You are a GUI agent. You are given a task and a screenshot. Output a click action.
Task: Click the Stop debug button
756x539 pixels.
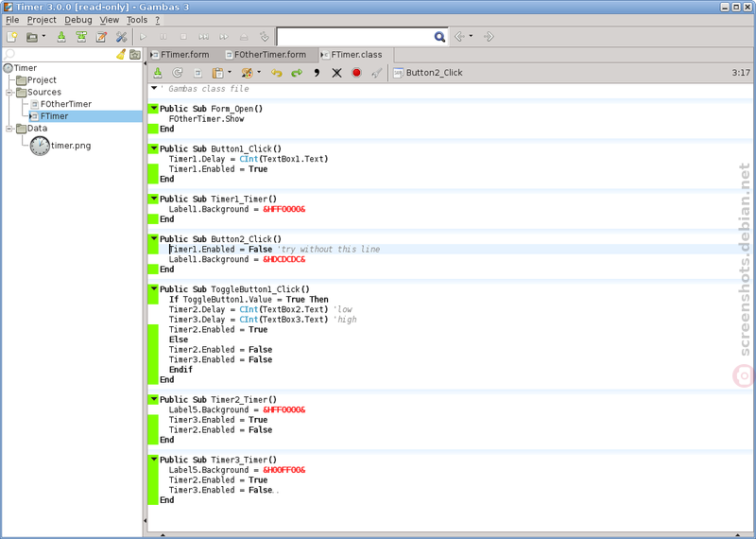(x=183, y=37)
